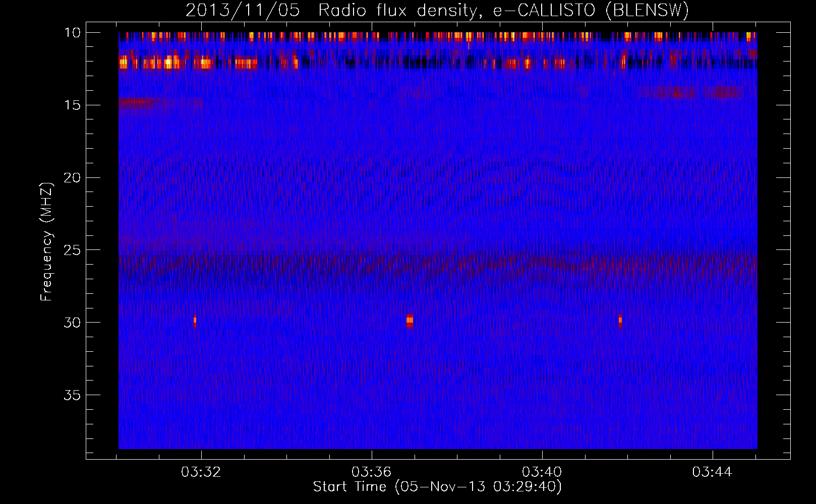Click the 03:40 time tick label
This screenshot has height=504, width=816.
click(542, 472)
